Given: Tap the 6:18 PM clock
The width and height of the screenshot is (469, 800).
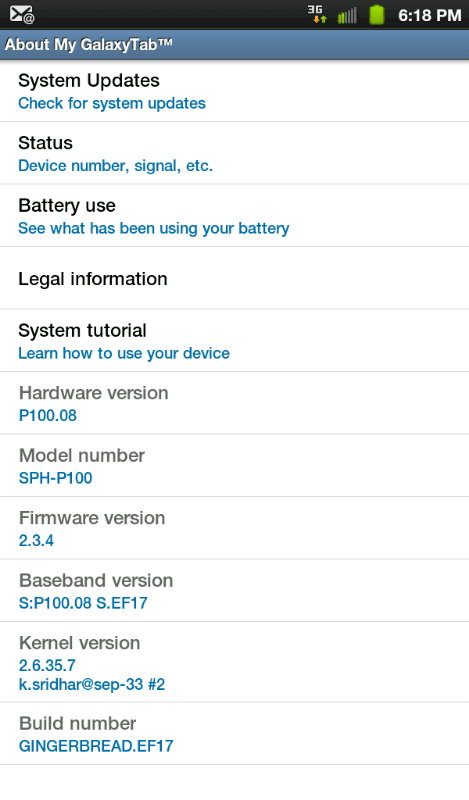Looking at the screenshot, I should click(x=430, y=15).
